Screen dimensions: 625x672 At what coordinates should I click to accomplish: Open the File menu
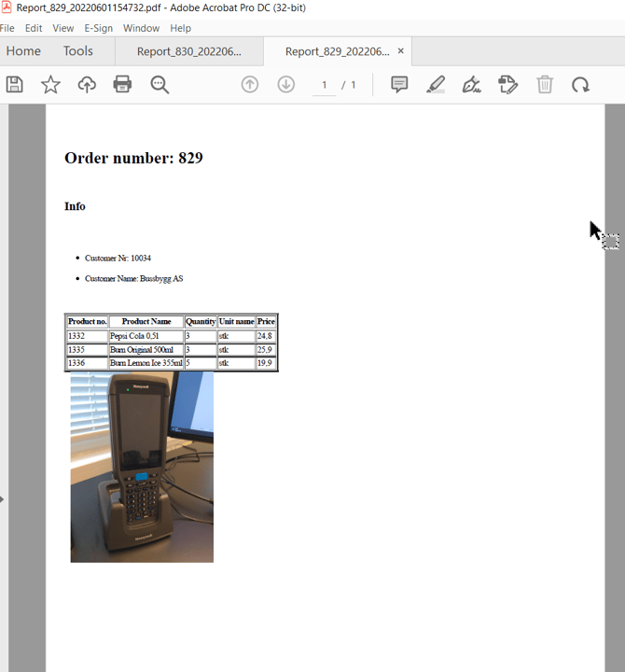tap(7, 28)
